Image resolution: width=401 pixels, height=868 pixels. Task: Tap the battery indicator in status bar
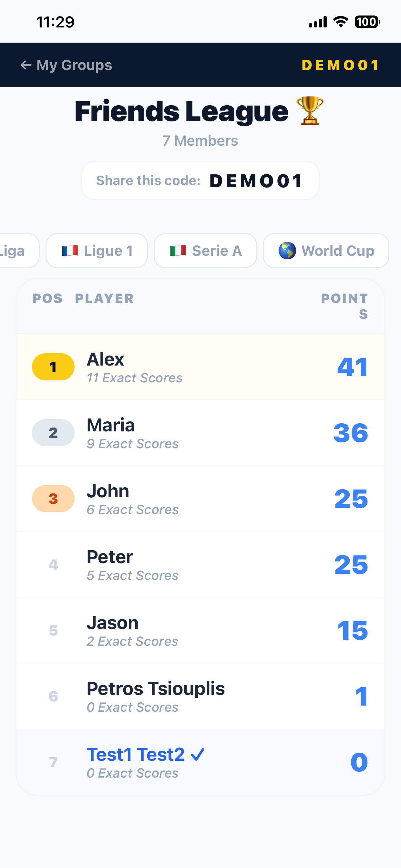tap(367, 22)
